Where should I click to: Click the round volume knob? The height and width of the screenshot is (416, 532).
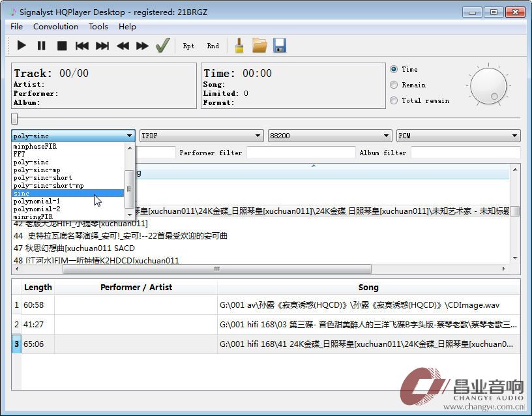click(x=488, y=86)
